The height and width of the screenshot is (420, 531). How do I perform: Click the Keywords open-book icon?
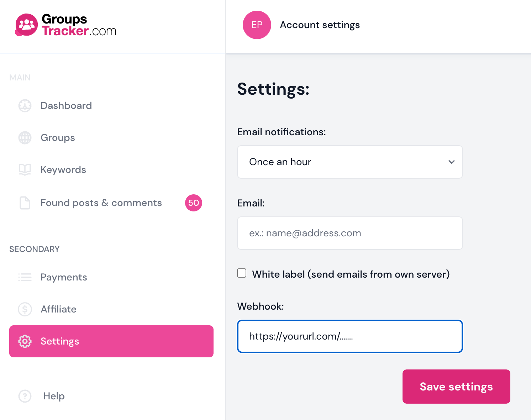[x=25, y=170]
